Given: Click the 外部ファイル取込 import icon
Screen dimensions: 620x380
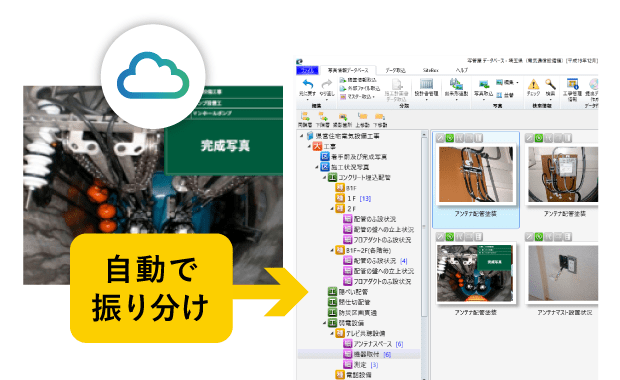Looking at the screenshot, I should coord(343,88).
